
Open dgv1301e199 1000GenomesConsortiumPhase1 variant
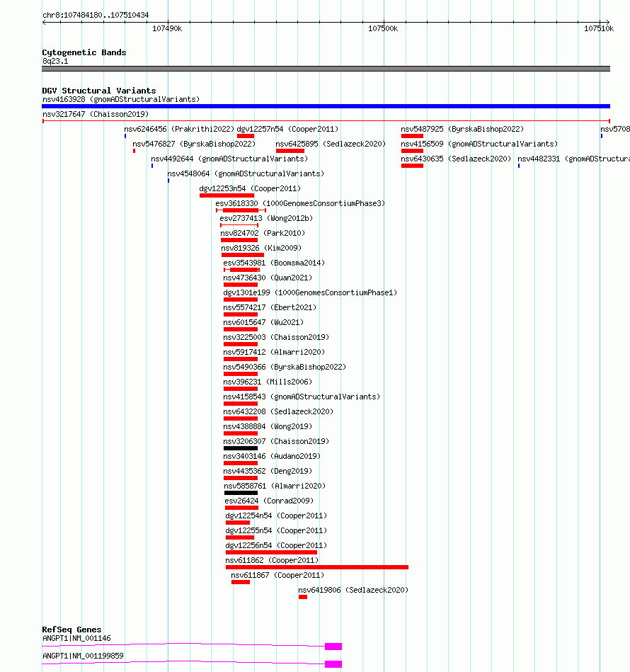[x=310, y=292]
